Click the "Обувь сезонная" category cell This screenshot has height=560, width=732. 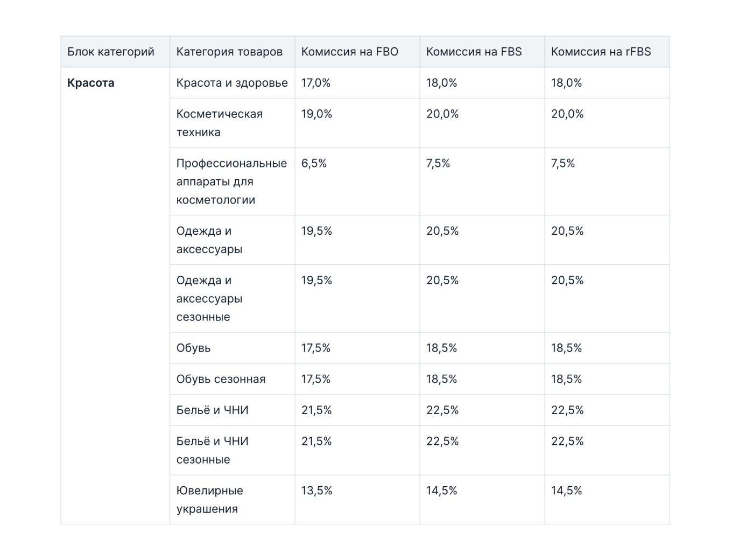(221, 379)
